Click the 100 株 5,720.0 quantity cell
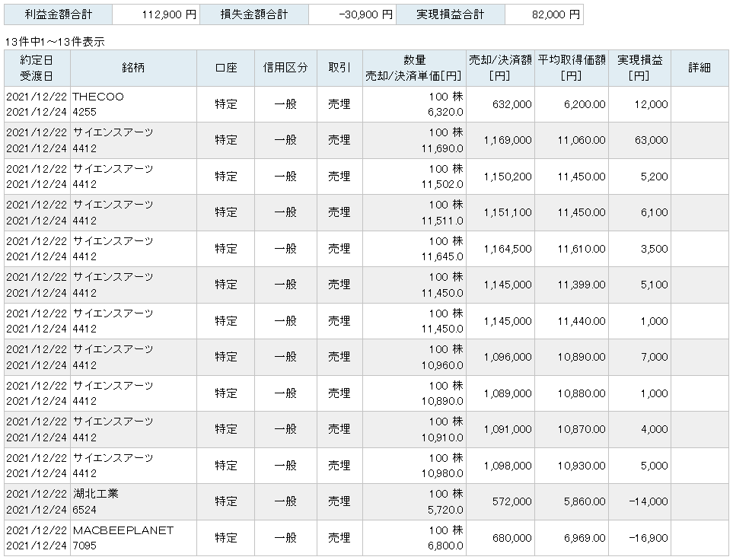This screenshot has width=733, height=560. point(414,501)
